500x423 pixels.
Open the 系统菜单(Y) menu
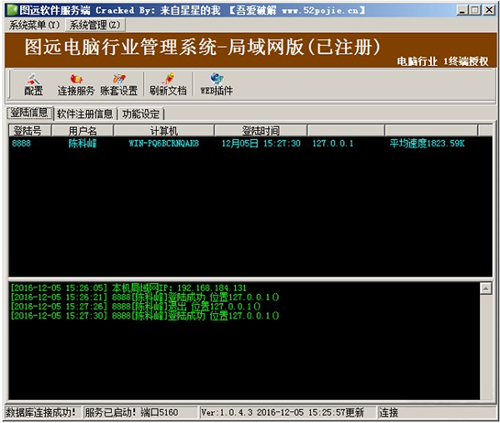[x=34, y=25]
